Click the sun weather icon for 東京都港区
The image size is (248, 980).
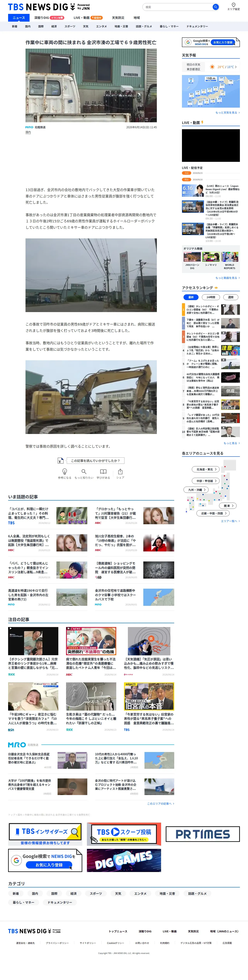[212, 67]
